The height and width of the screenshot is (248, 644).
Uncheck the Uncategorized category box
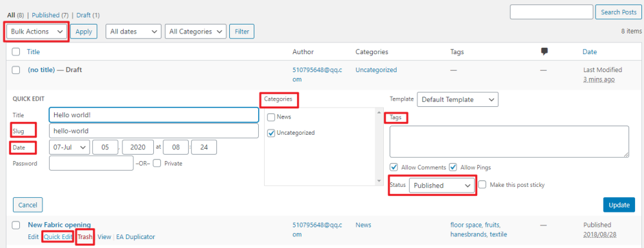[271, 133]
